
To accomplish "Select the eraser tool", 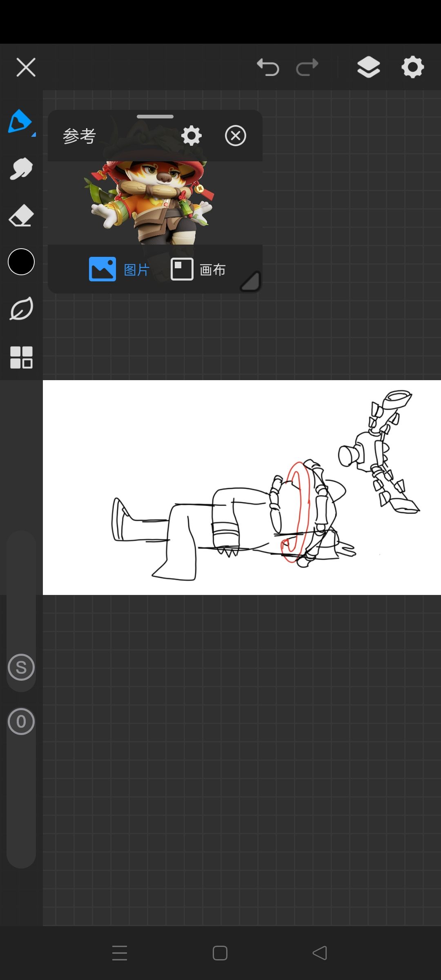I will [x=21, y=215].
